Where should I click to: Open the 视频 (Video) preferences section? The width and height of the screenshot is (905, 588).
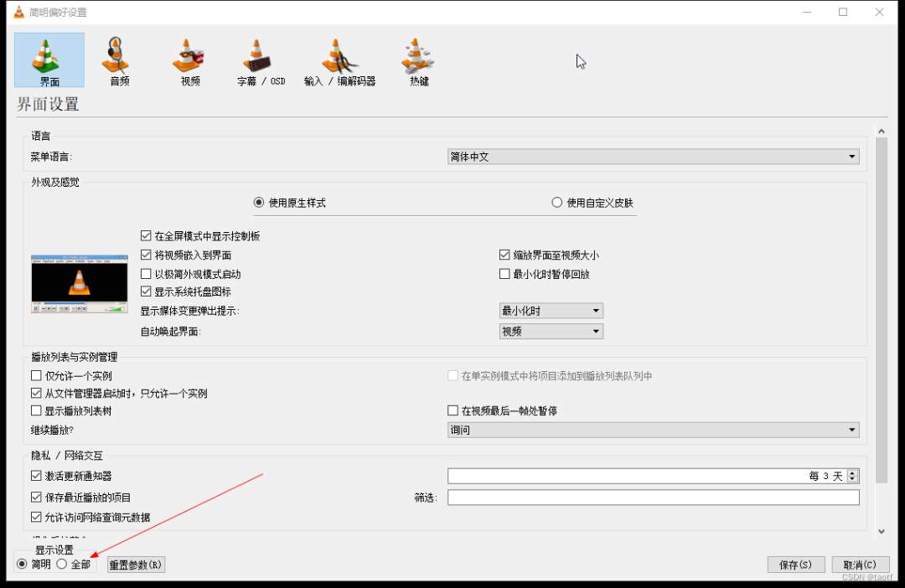coord(189,60)
